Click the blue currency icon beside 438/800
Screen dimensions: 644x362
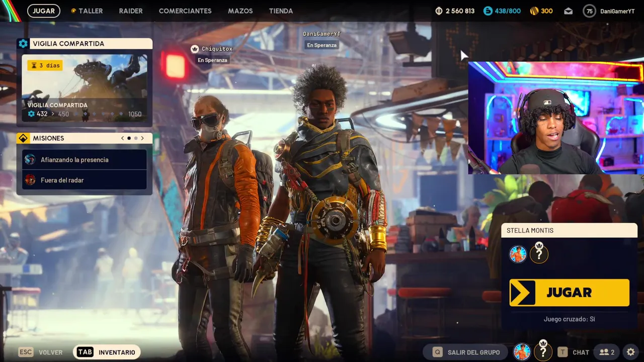coord(488,11)
